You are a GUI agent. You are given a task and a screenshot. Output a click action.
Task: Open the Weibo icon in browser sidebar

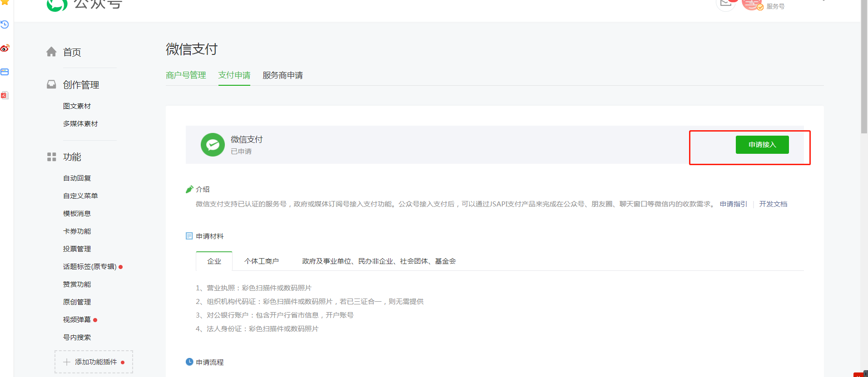5,48
